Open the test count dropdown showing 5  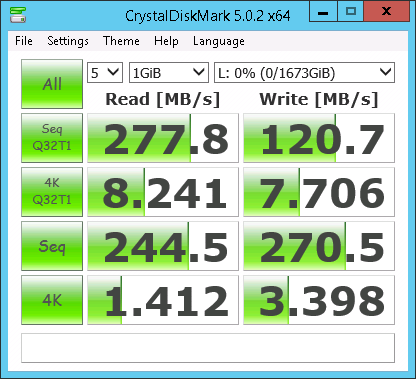point(105,72)
